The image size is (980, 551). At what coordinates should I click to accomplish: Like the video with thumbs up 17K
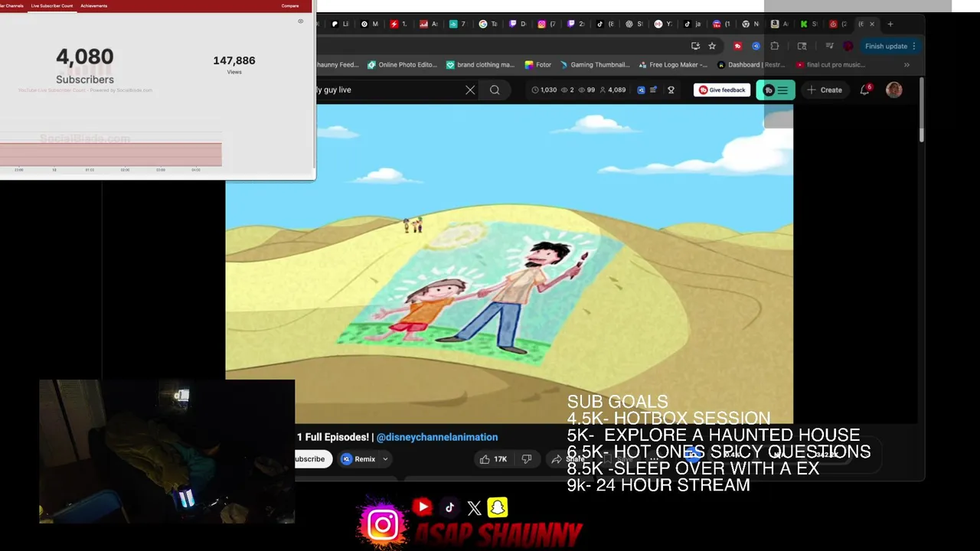pos(493,459)
